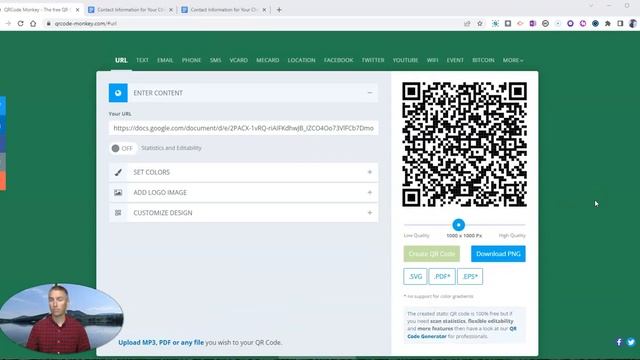Select the MECARD tab
The height and width of the screenshot is (360, 640).
[x=268, y=60]
